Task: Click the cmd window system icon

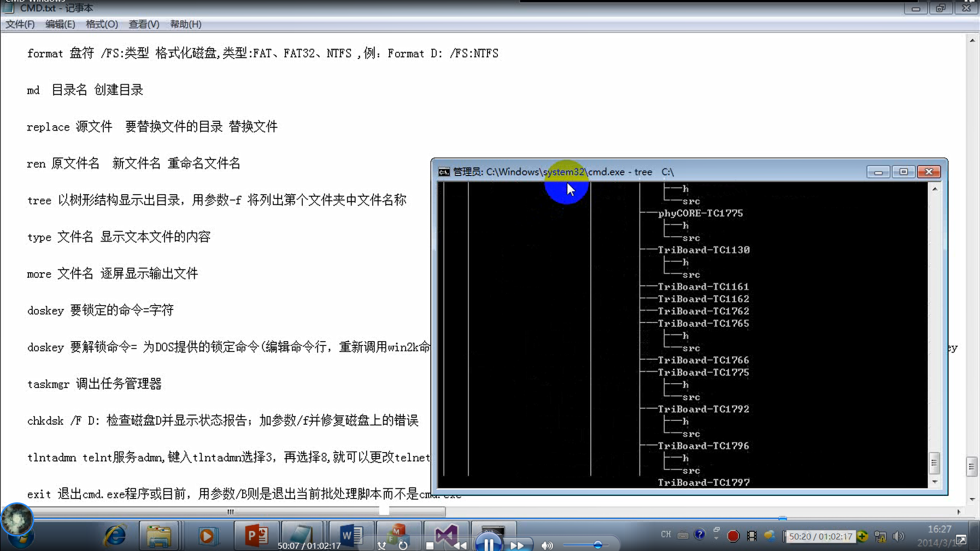Action: click(x=444, y=172)
